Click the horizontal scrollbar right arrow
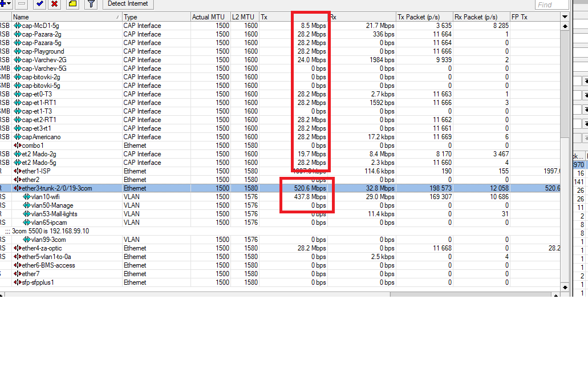The width and height of the screenshot is (588, 376). pos(556,295)
